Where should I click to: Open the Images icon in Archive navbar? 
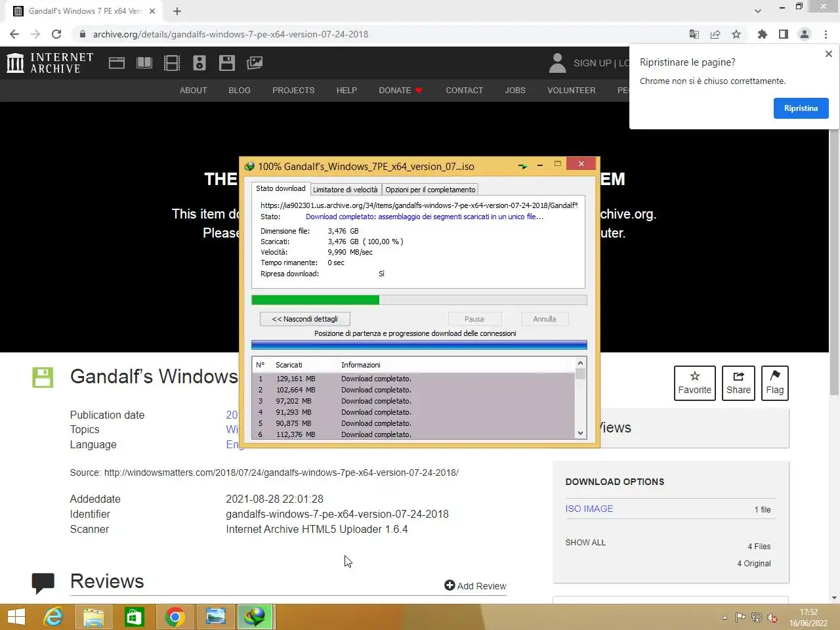point(255,63)
